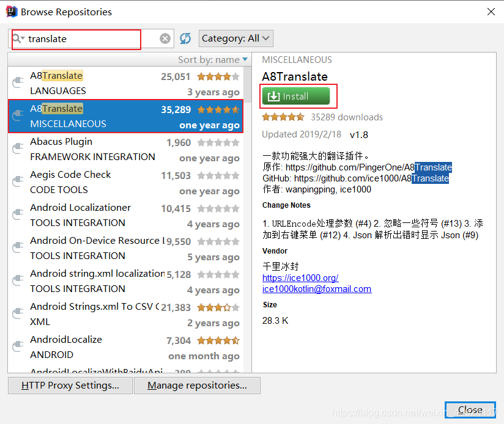Click into the translate search field
Viewport: 504px width, 424px height.
tap(92, 38)
